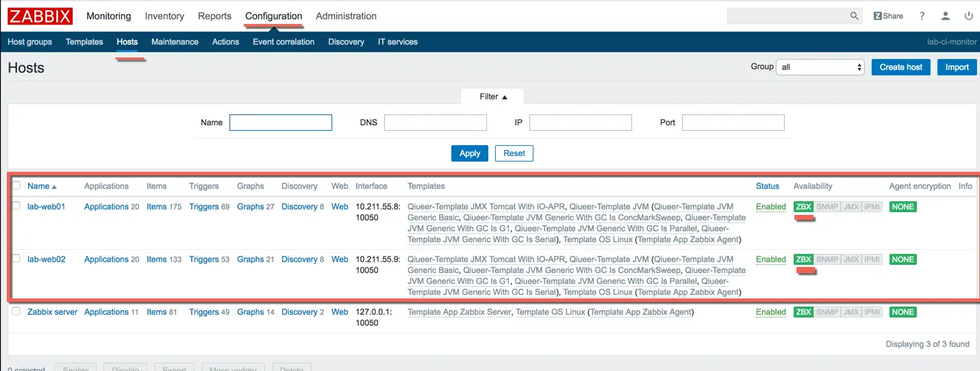Open the Reports menu

214,16
